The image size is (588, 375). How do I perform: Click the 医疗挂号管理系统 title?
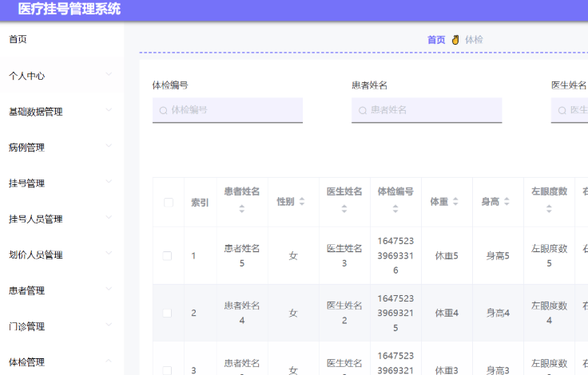click(70, 10)
